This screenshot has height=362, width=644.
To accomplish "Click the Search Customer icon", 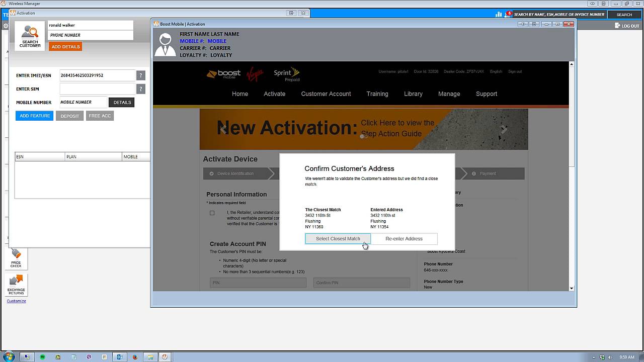I will click(x=30, y=36).
